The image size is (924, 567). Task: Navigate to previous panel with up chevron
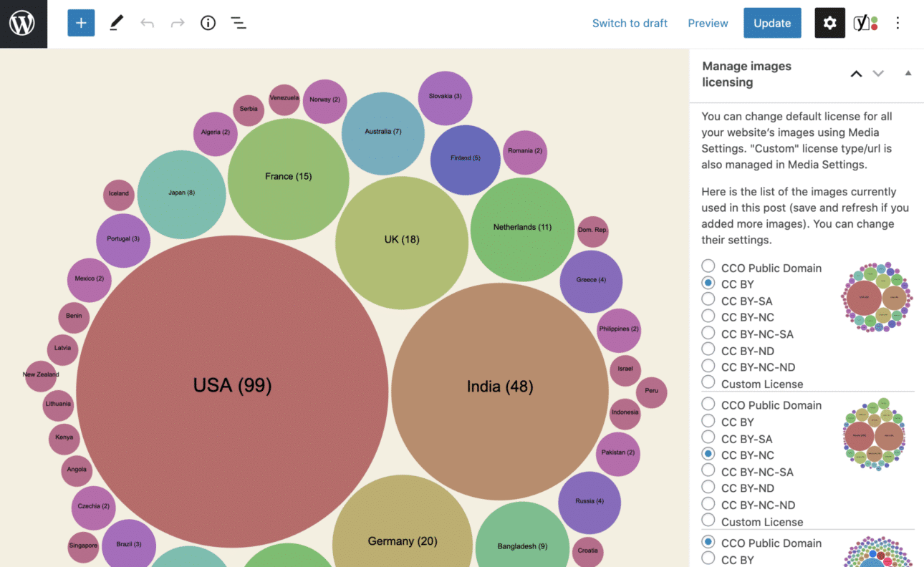pyautogui.click(x=856, y=73)
